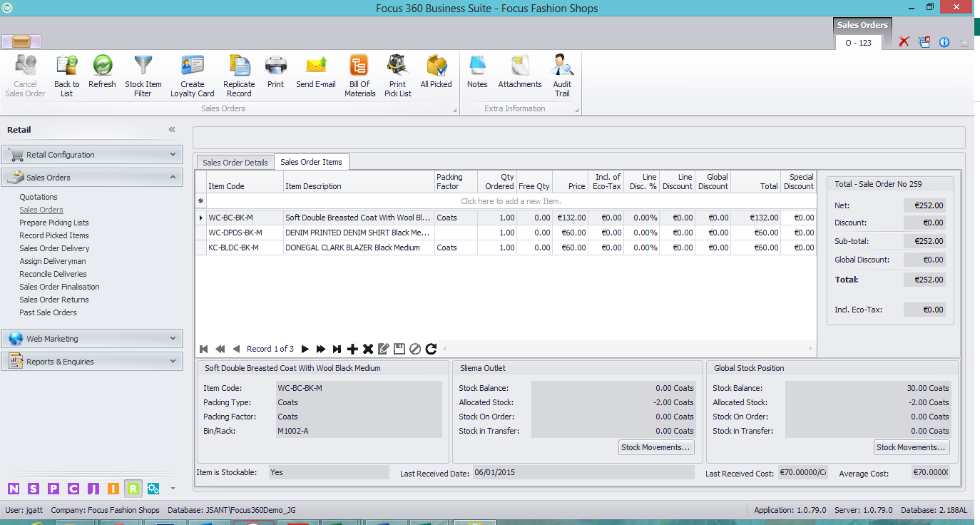Expand Reports & Enquiries section
This screenshot has height=525, width=980.
click(92, 362)
